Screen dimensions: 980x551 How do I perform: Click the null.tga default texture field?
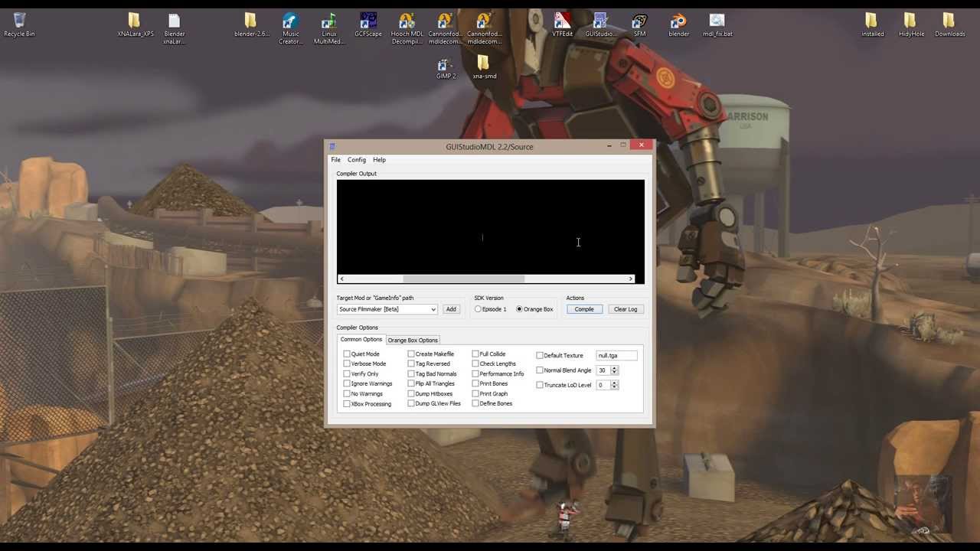point(616,356)
